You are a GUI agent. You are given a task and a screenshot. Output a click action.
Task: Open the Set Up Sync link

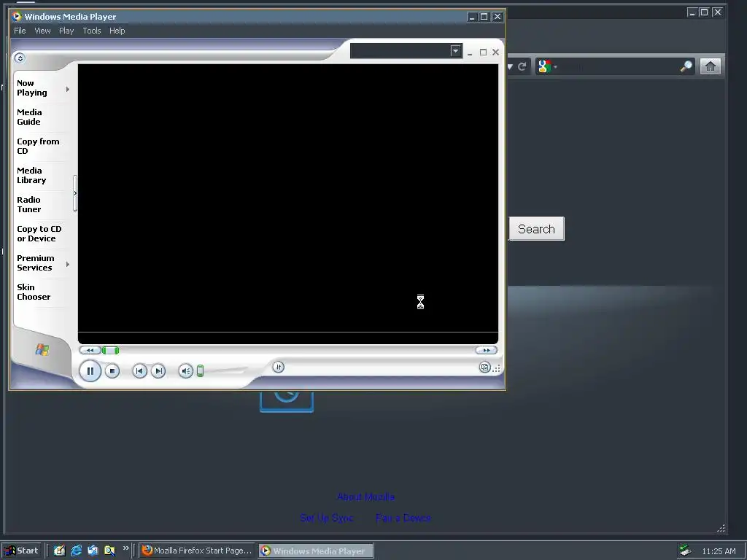327,518
